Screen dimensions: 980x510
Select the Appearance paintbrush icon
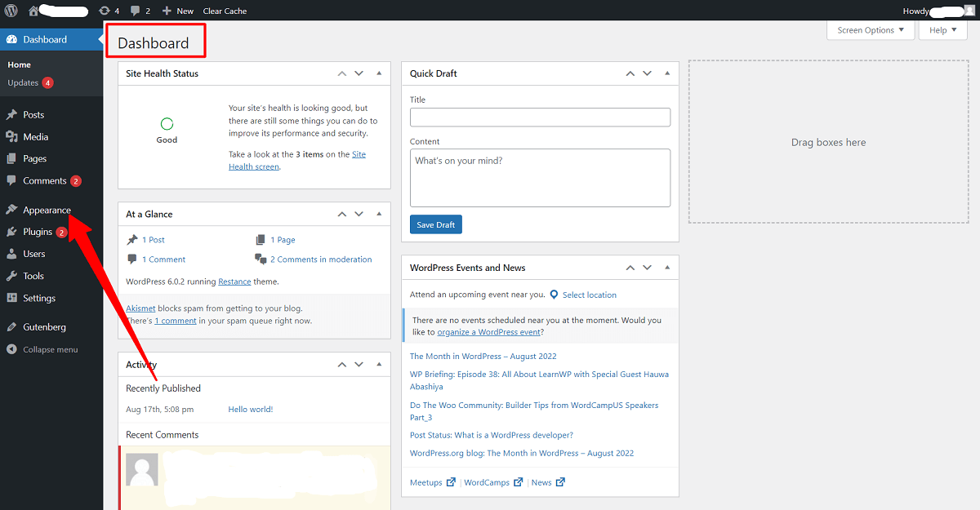click(11, 210)
